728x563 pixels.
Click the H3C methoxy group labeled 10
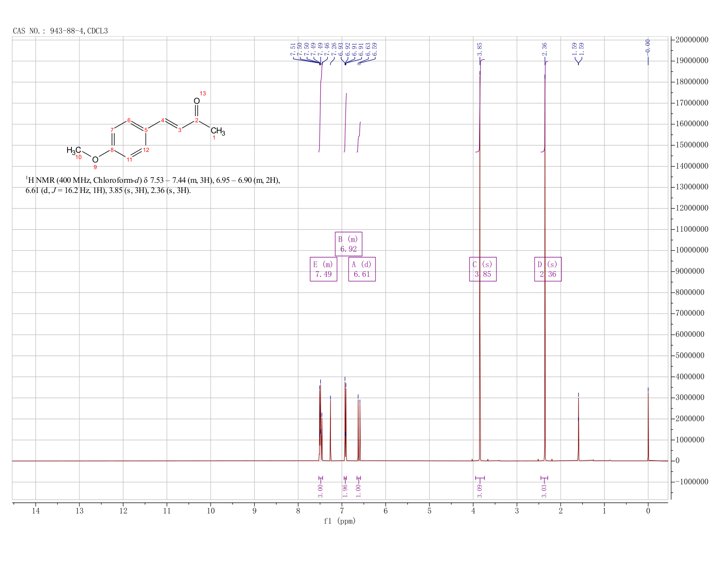(x=74, y=151)
